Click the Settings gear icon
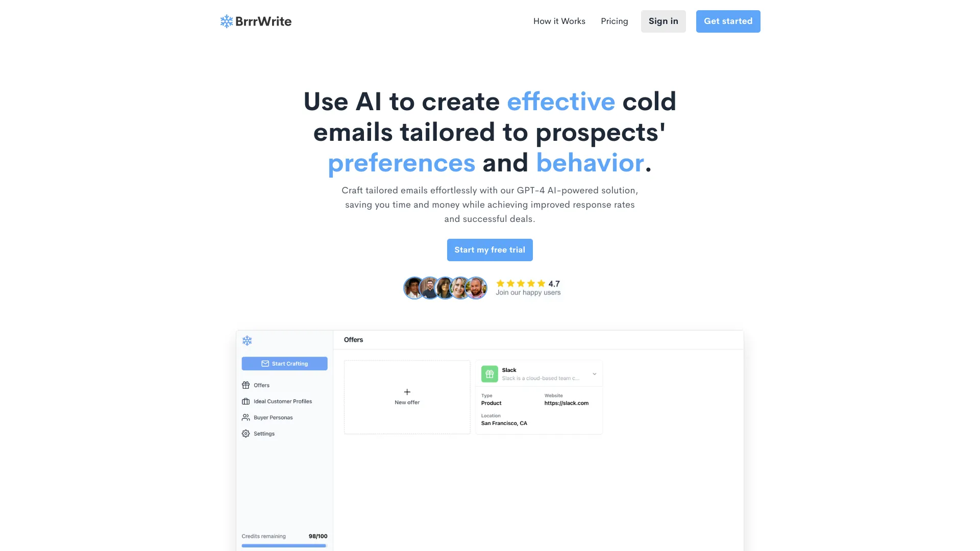The image size is (980, 551). pos(246,433)
